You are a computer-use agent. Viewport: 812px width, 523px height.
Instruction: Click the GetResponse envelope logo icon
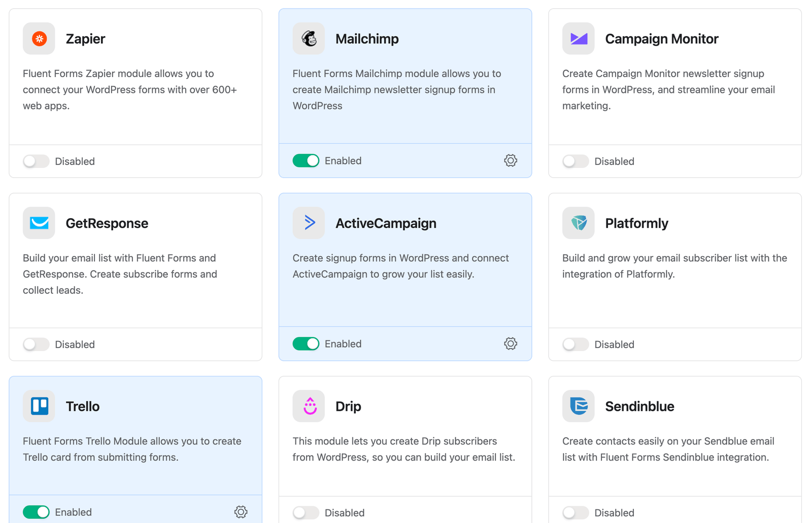coord(39,223)
